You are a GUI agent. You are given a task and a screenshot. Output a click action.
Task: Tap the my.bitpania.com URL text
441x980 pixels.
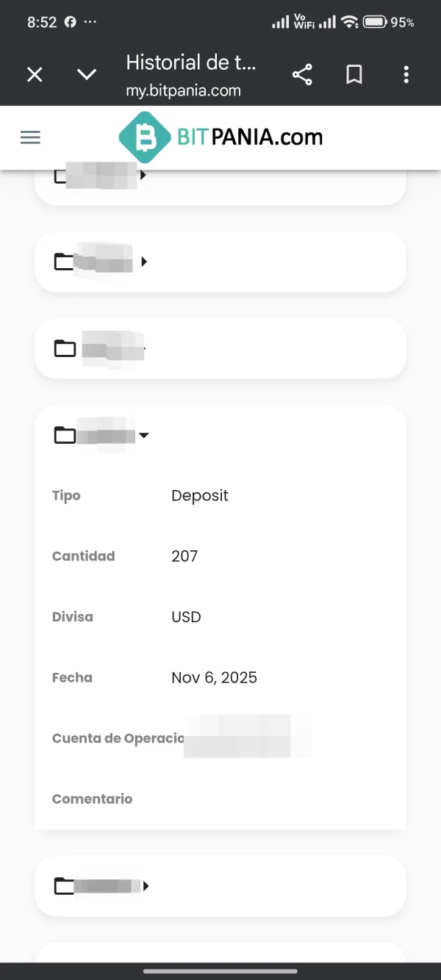[x=183, y=90]
